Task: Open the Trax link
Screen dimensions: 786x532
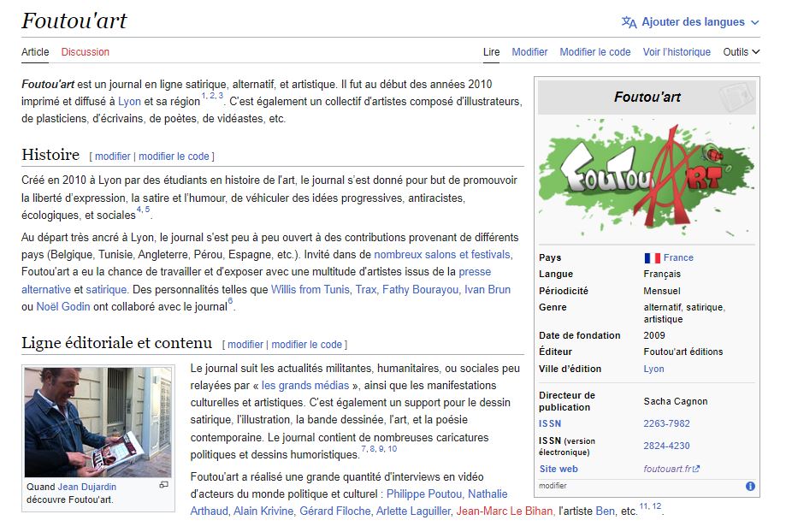Action: [x=366, y=289]
